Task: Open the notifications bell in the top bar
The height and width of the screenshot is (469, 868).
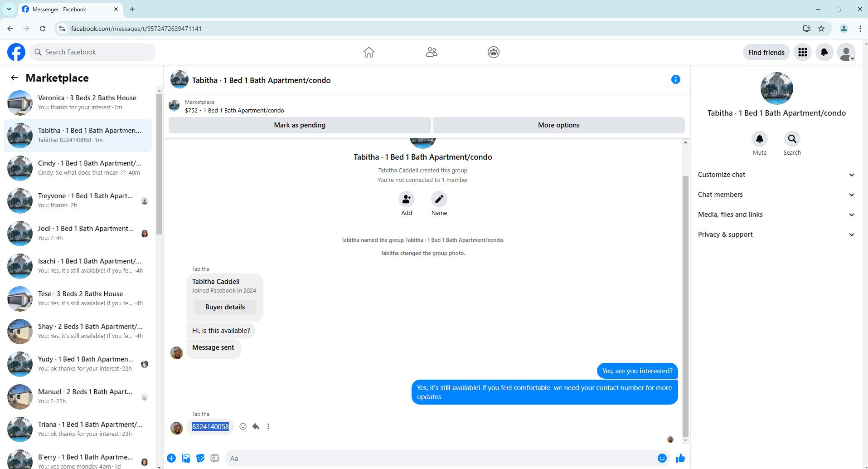Action: [824, 52]
